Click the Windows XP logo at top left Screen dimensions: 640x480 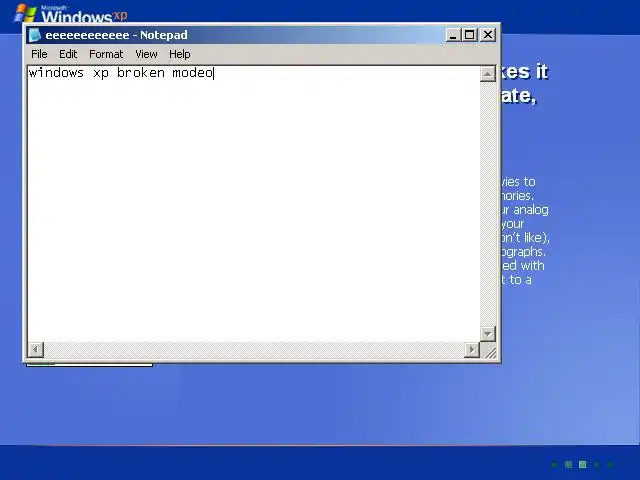pos(71,13)
